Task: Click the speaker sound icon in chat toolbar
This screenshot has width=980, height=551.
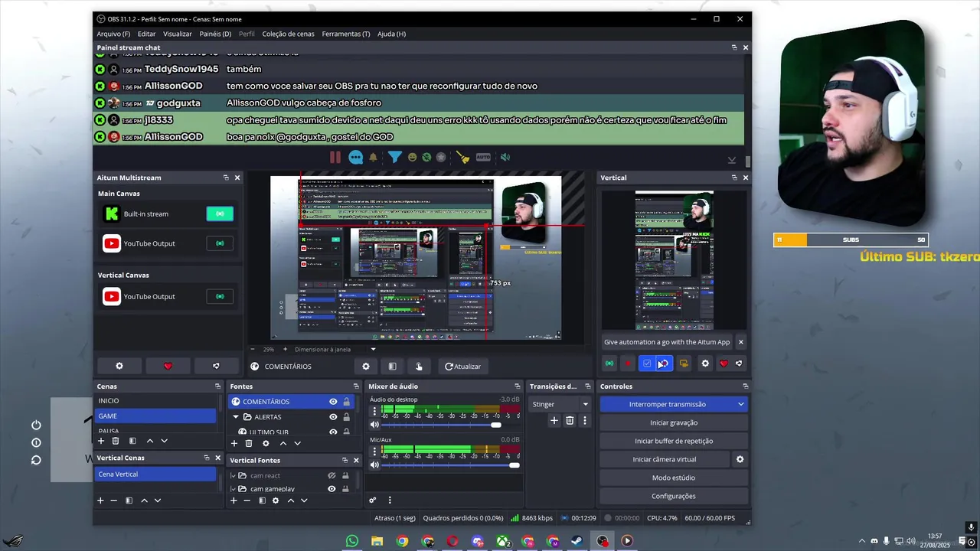Action: point(505,157)
